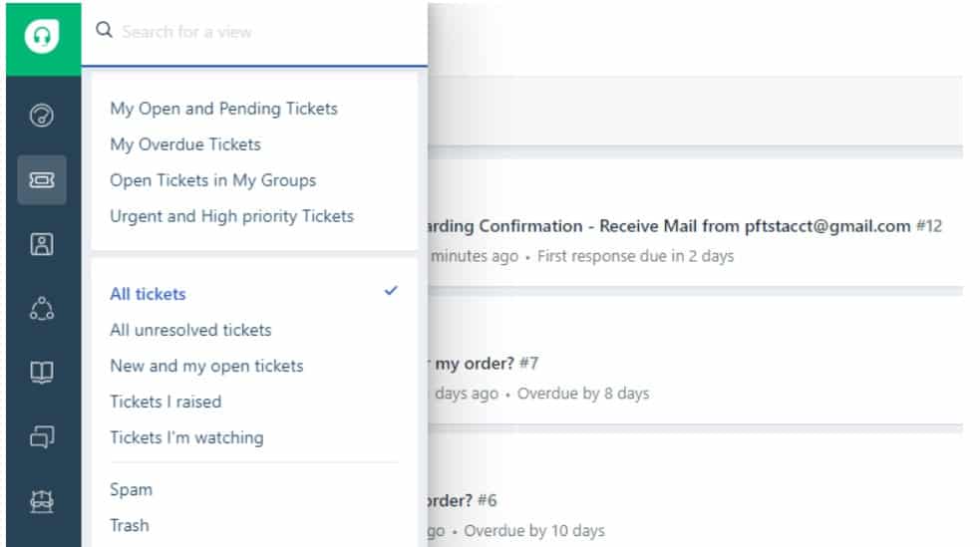This screenshot has width=980, height=547.
Task: Open the Spam view
Action: tap(131, 489)
